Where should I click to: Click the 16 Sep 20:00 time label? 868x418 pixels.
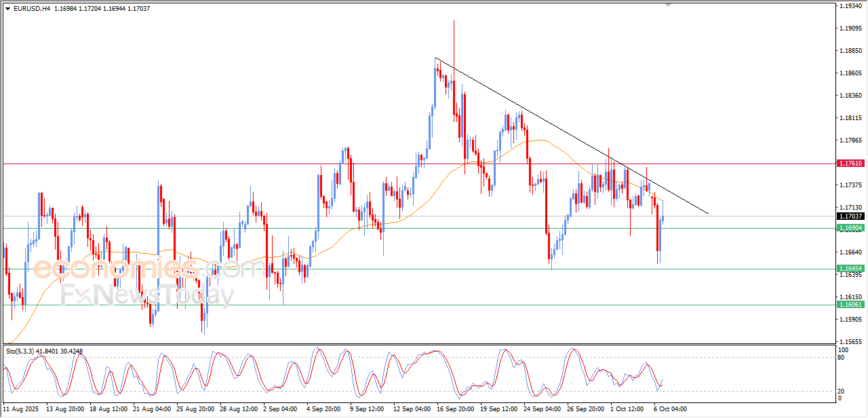454,409
